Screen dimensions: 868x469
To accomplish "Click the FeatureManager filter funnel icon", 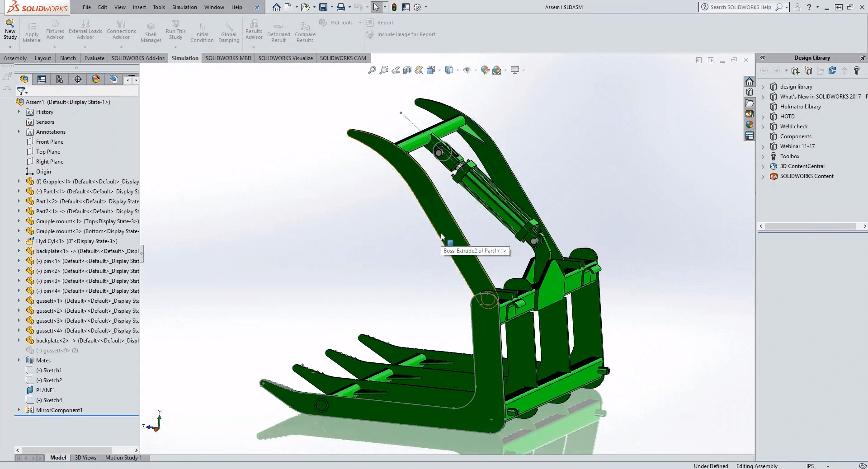I will 21,91.
